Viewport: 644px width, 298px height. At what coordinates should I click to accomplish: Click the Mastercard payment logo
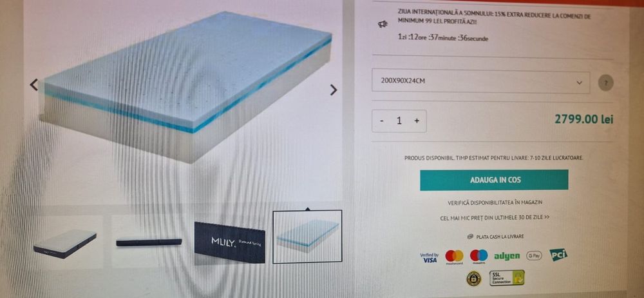[x=454, y=257]
